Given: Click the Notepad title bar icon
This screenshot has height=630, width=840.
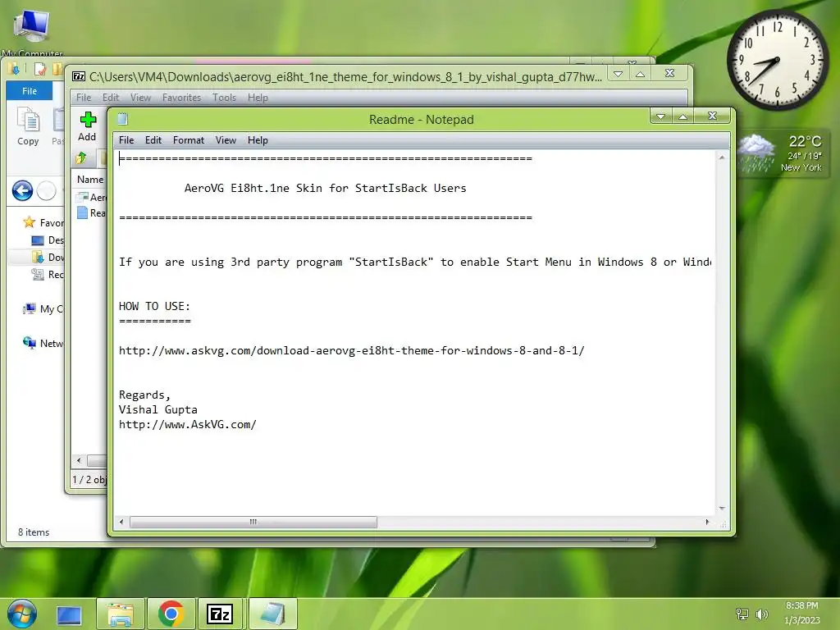Looking at the screenshot, I should coord(123,119).
